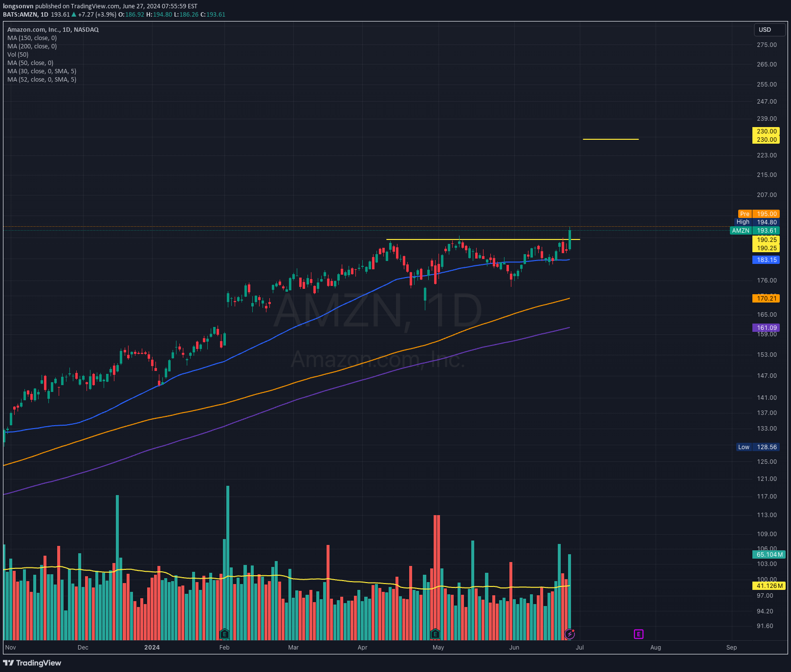The image size is (791, 672).
Task: Select the MA (200, close, 0) indicator legend
Action: coord(32,46)
